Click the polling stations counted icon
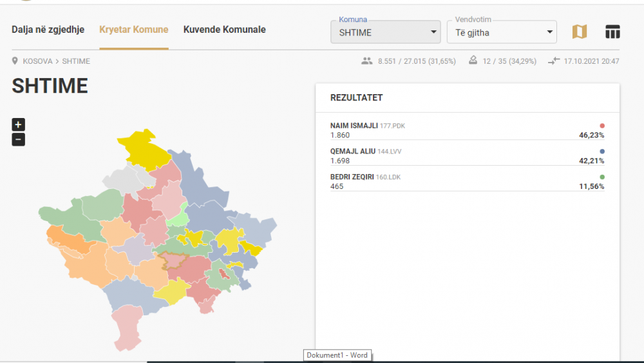This screenshot has height=363, width=644. click(x=473, y=61)
